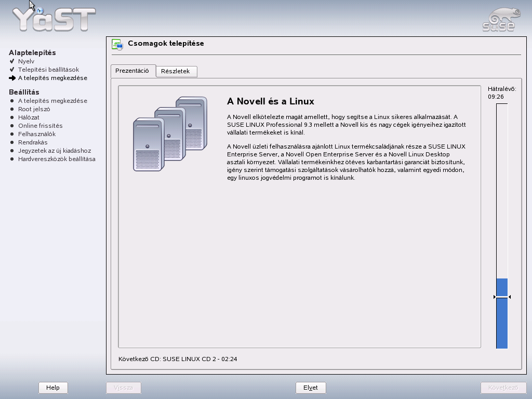Click the checkmark next to Nyelv

pos(12,61)
